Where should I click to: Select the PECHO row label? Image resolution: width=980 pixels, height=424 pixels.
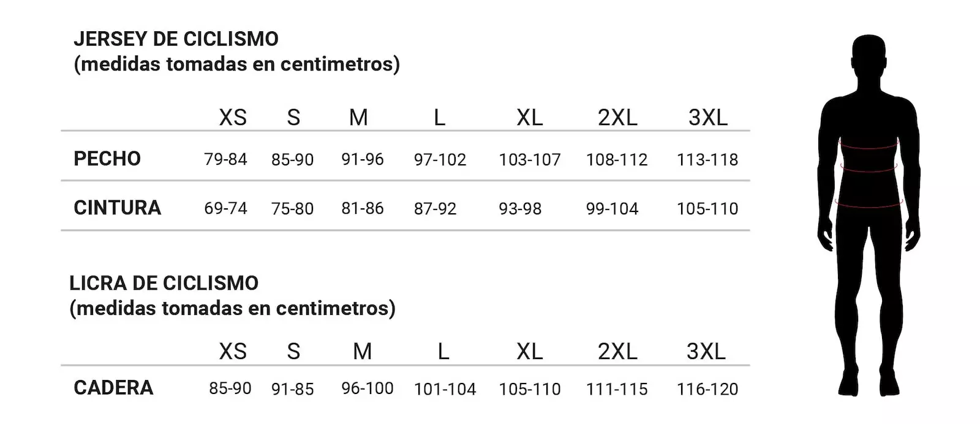pos(107,159)
